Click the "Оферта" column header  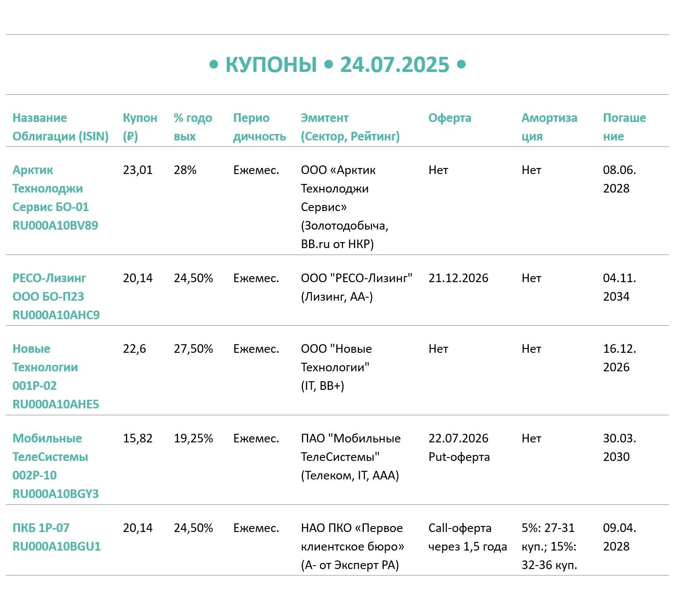coord(450,118)
